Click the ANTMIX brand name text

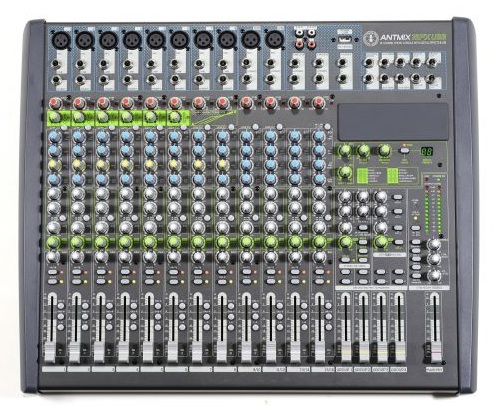point(395,37)
